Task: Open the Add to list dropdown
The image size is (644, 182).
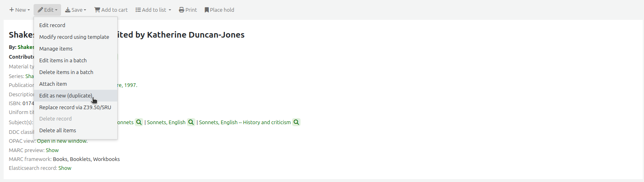Action: click(x=153, y=10)
